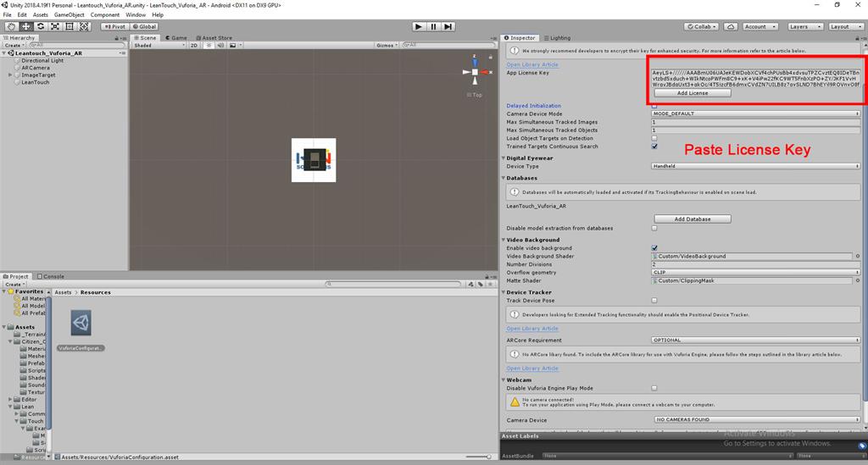This screenshot has height=465, width=868.
Task: Toggle 2D scene view mode
Action: click(194, 46)
